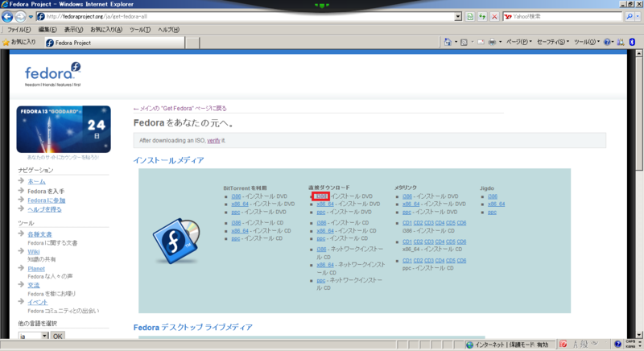Open the 表示(V) menu
The width and height of the screenshot is (644, 351).
tap(73, 30)
